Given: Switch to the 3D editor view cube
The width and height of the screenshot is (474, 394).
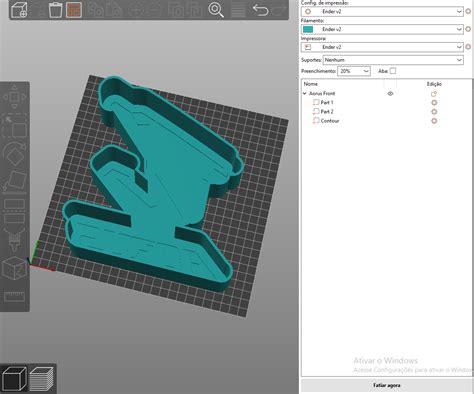Looking at the screenshot, I should 14,378.
